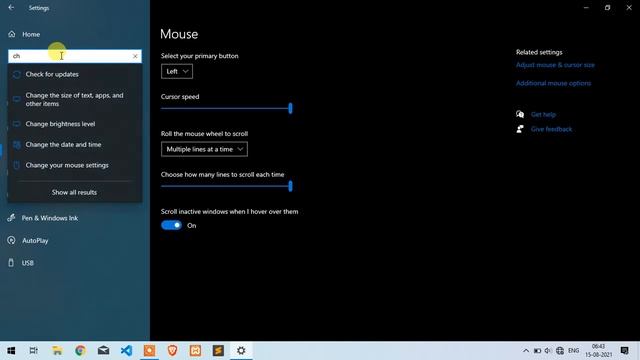640x360 pixels.
Task: Click the USB icon in sidebar
Action: (11, 263)
